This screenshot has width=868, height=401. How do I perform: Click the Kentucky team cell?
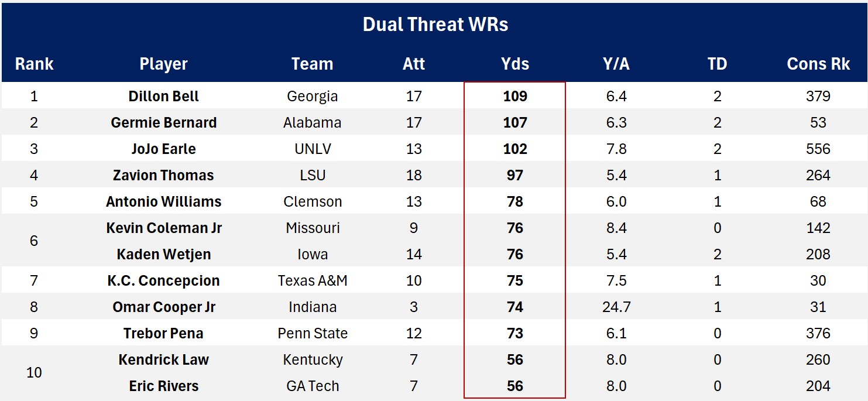point(312,359)
